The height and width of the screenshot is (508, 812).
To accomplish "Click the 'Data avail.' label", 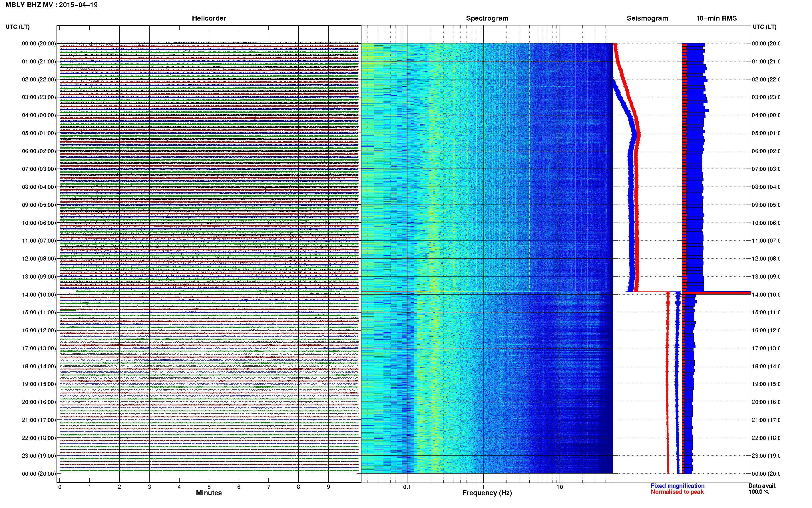I will (762, 486).
